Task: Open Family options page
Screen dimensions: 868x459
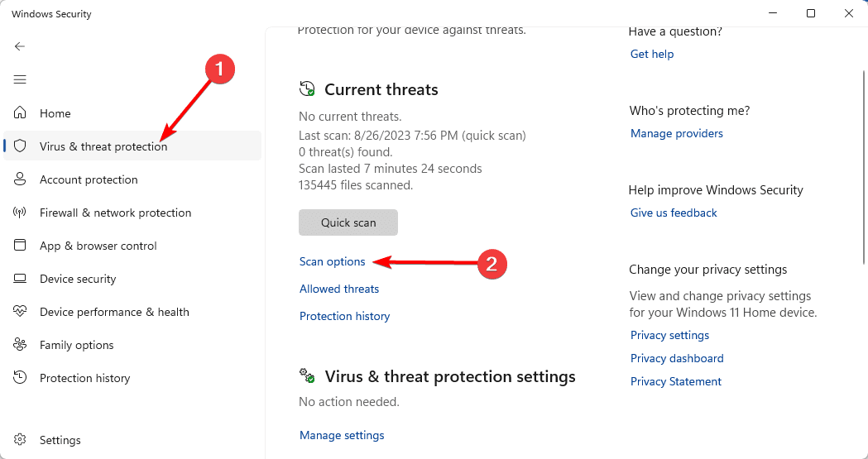Action: (x=132, y=345)
